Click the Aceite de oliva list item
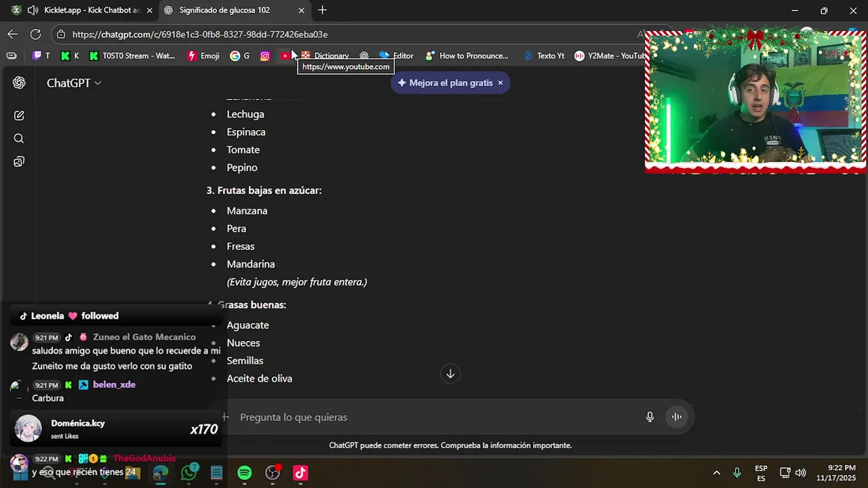 pos(259,378)
